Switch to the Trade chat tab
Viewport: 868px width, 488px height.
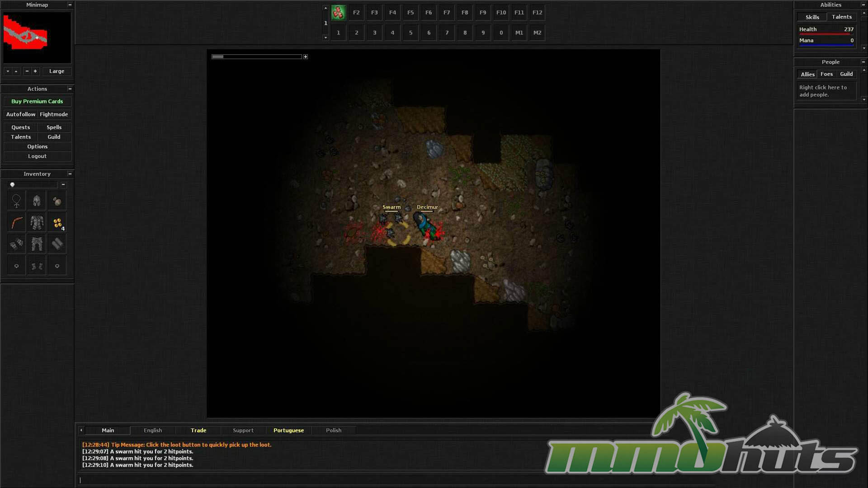pos(198,430)
